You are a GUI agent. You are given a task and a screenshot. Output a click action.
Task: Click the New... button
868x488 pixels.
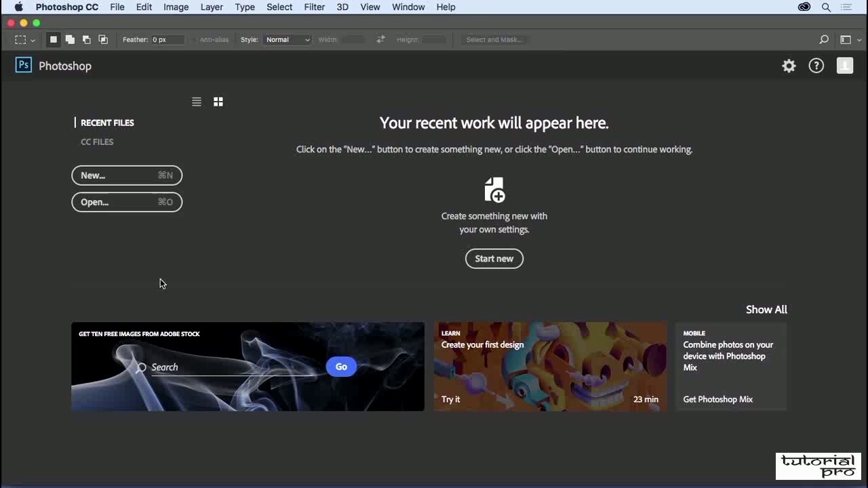[x=127, y=176]
